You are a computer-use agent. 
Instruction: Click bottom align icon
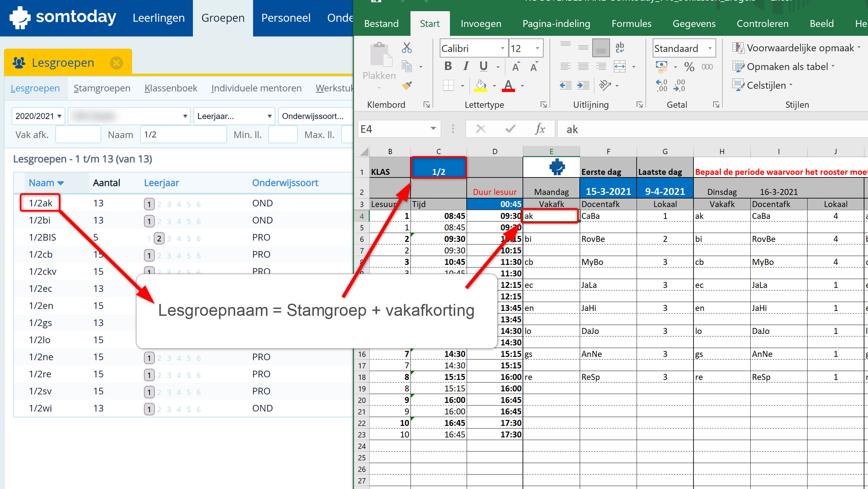(601, 48)
